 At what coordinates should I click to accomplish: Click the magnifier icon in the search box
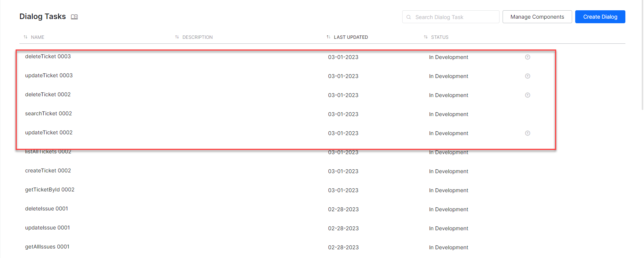[409, 17]
